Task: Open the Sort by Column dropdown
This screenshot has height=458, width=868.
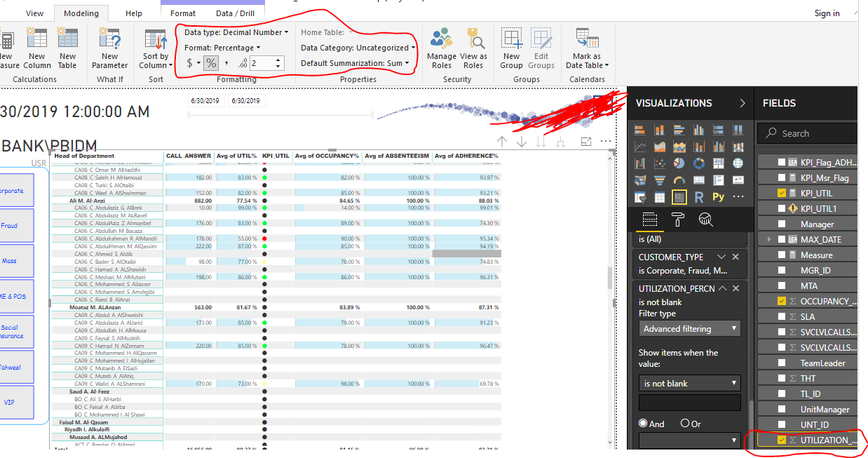Action: [156, 50]
